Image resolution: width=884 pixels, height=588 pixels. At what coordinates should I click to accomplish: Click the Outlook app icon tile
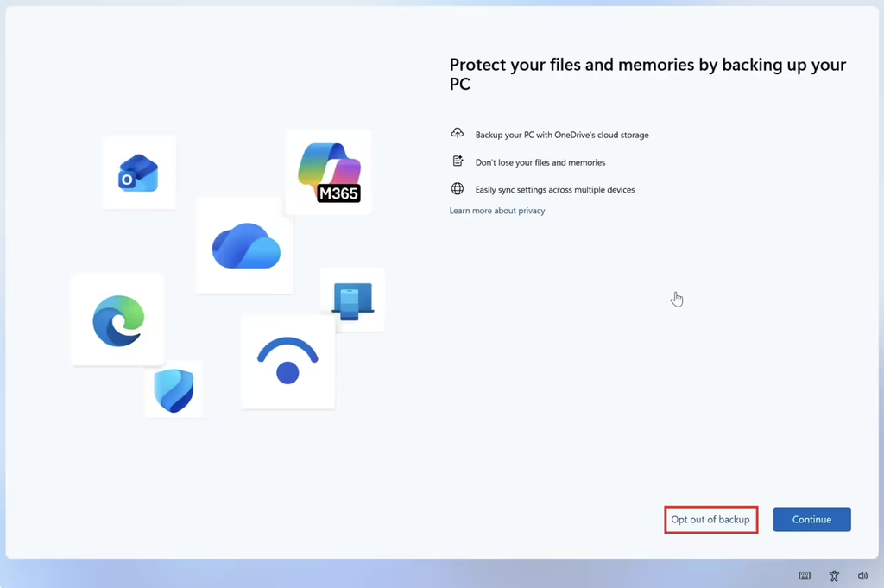(139, 173)
